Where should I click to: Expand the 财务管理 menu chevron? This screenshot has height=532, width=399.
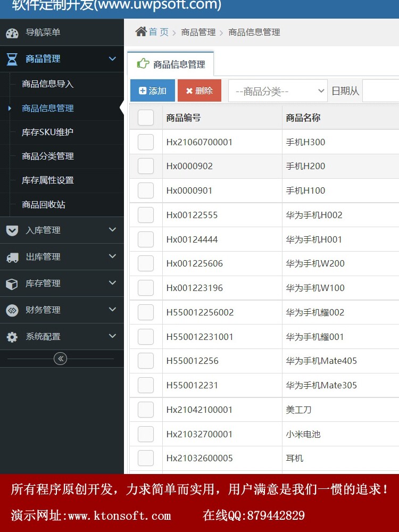[x=112, y=310]
